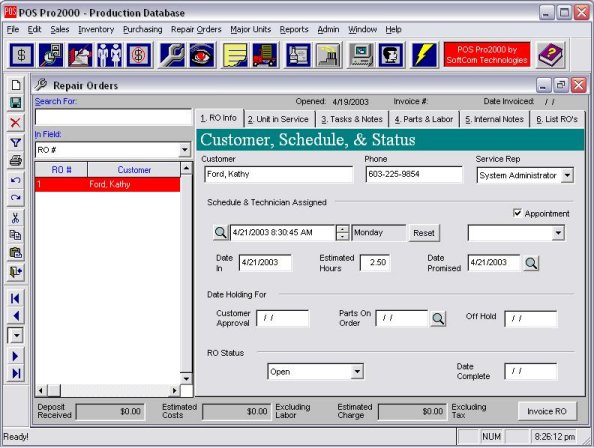Switch to Parts & Labor tab
The width and height of the screenshot is (594, 448).
[424, 119]
